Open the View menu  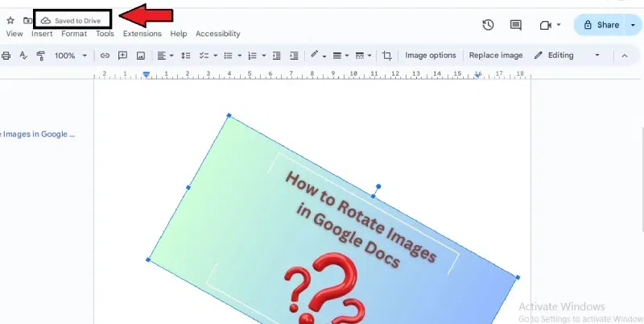tap(14, 34)
